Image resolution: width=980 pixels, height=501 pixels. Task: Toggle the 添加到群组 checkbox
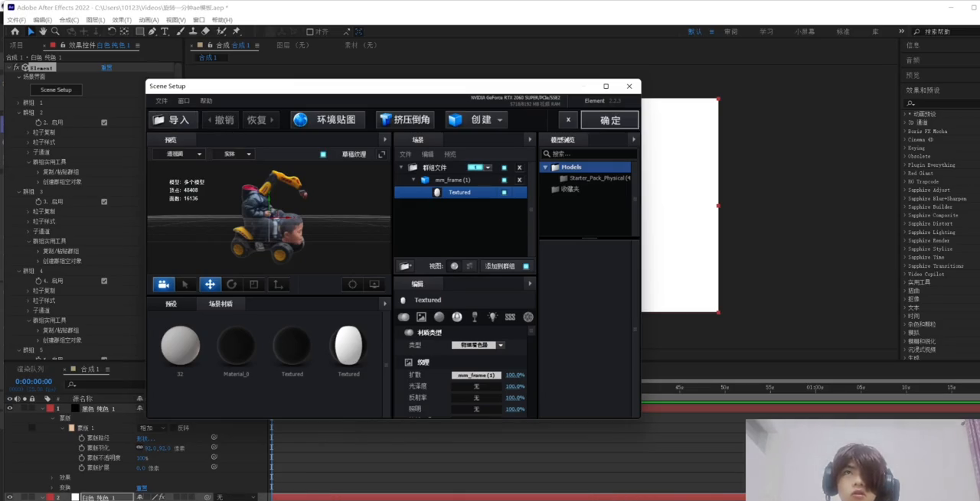[526, 266]
